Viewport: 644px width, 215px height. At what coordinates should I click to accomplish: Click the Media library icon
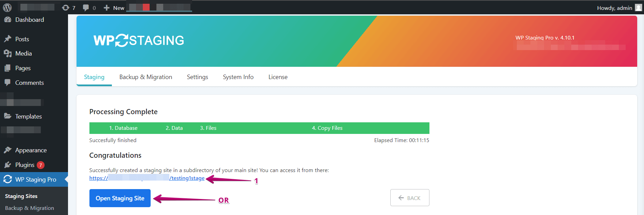pyautogui.click(x=7, y=53)
